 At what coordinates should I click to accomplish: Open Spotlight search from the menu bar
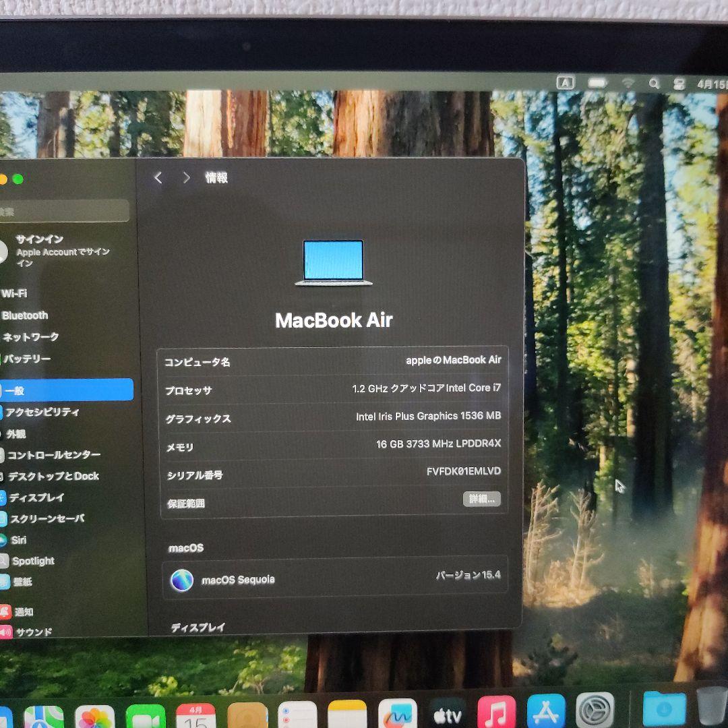[654, 84]
